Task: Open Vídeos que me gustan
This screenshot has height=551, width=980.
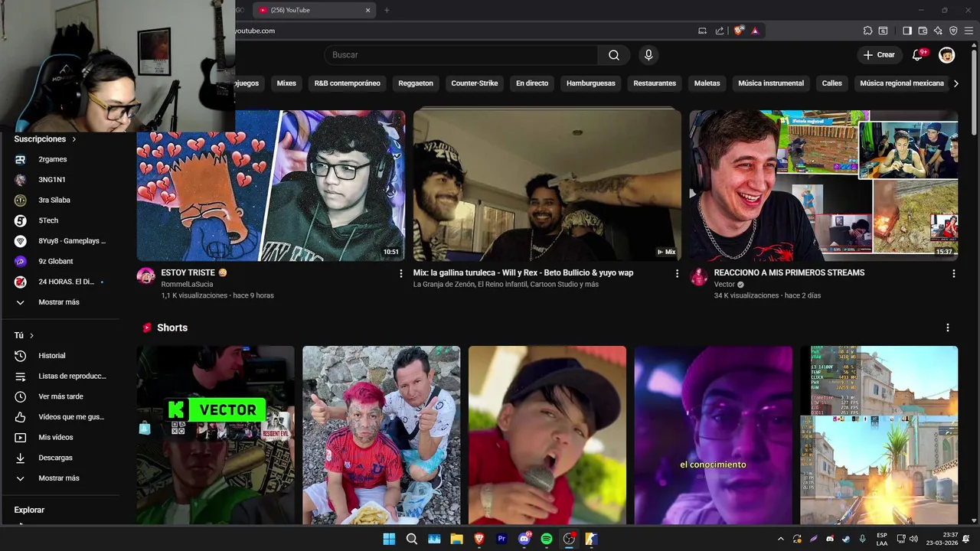Action: click(x=61, y=417)
